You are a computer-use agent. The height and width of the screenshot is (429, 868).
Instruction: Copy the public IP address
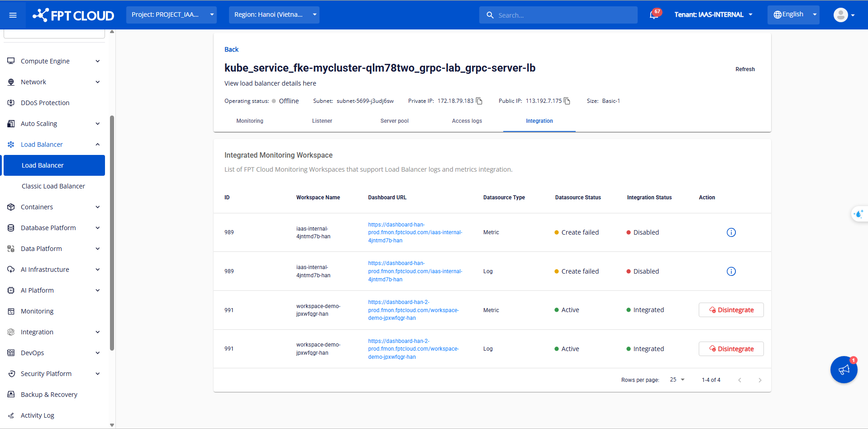coord(567,101)
